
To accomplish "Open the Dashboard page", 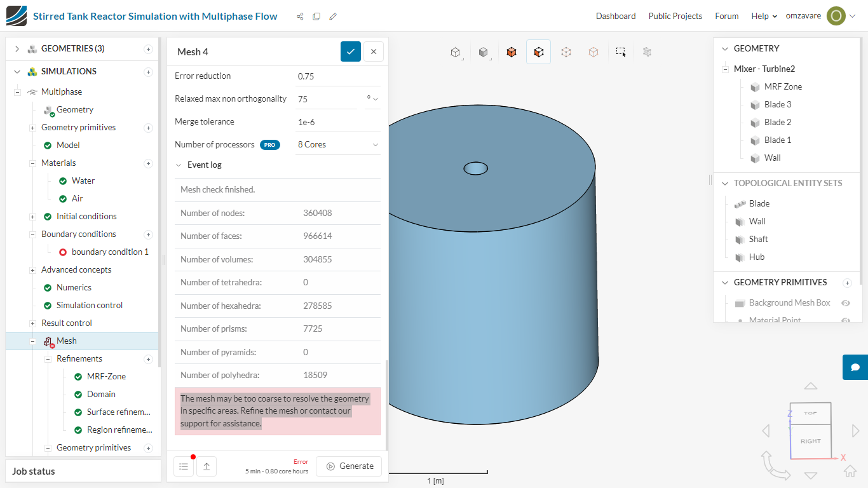I will tap(615, 17).
